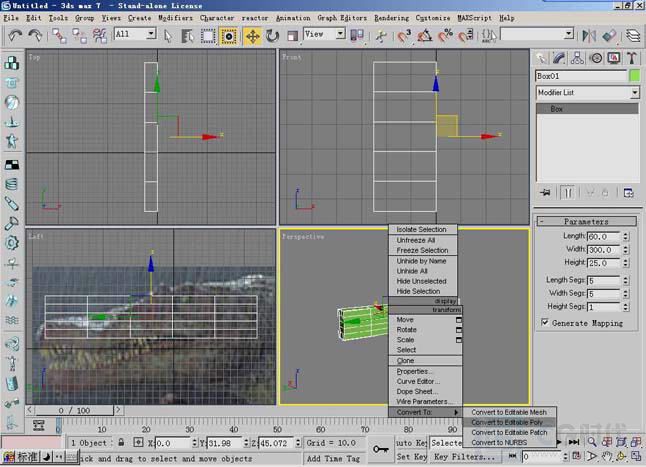Choose Properties in the quad menu
Image resolution: width=646 pixels, height=467 pixels.
(x=425, y=371)
